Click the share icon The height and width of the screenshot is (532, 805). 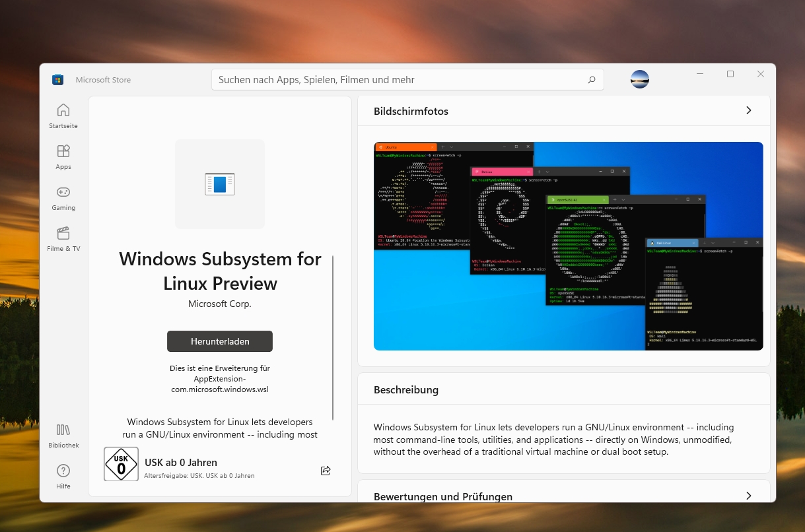pyautogui.click(x=325, y=471)
